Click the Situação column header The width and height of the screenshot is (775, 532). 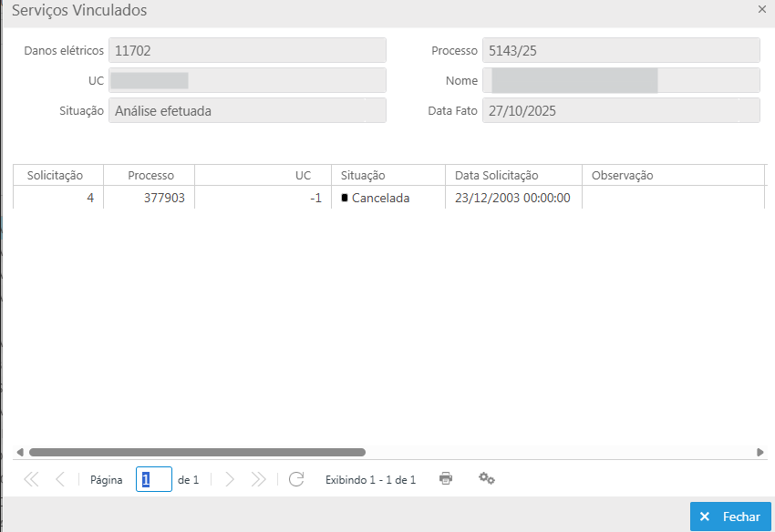[x=387, y=175]
